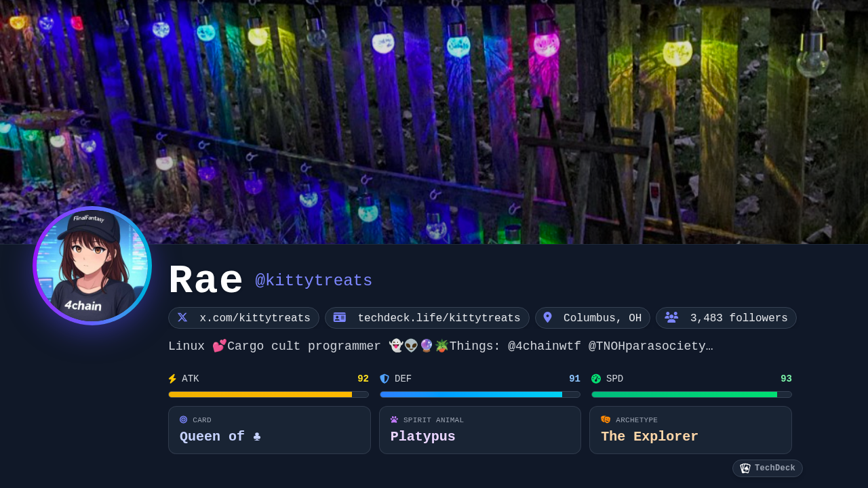Click the TechDeck badge button

pyautogui.click(x=768, y=468)
